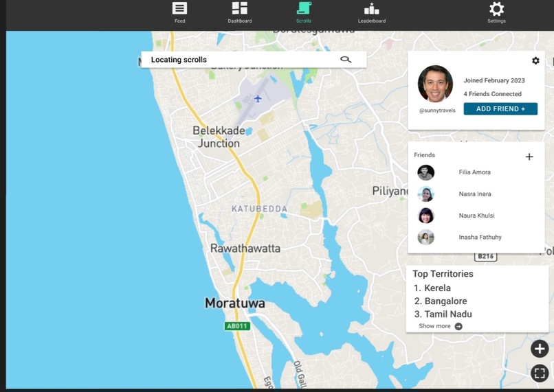Image resolution: width=554 pixels, height=392 pixels.
Task: Click the plus icon beside Friends
Action: pyautogui.click(x=529, y=157)
